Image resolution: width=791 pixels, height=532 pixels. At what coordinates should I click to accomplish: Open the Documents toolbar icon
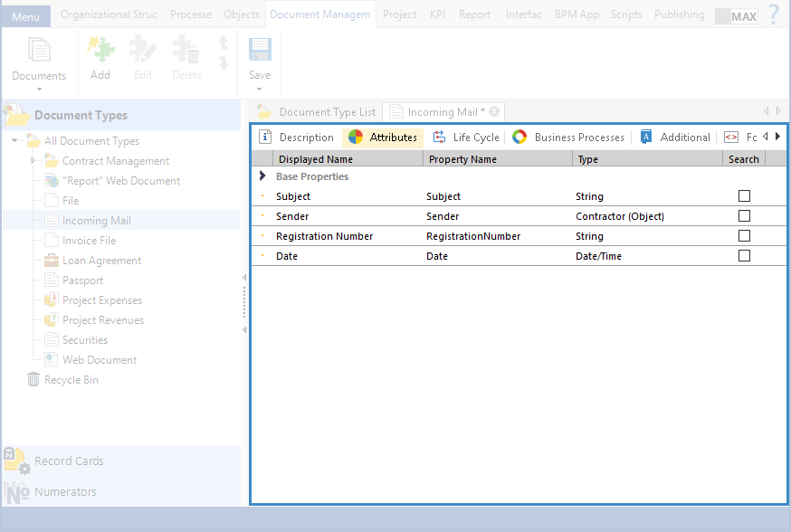point(39,52)
